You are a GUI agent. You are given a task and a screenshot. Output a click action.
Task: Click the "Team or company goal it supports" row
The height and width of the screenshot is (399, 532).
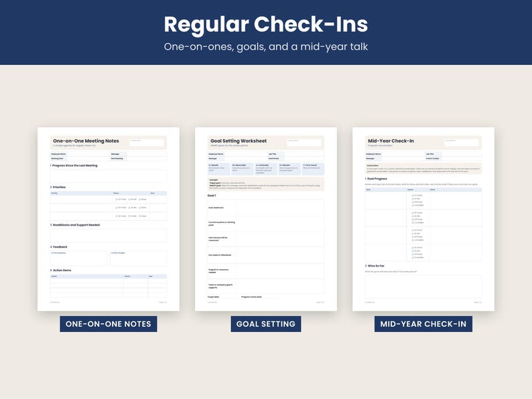(x=265, y=287)
